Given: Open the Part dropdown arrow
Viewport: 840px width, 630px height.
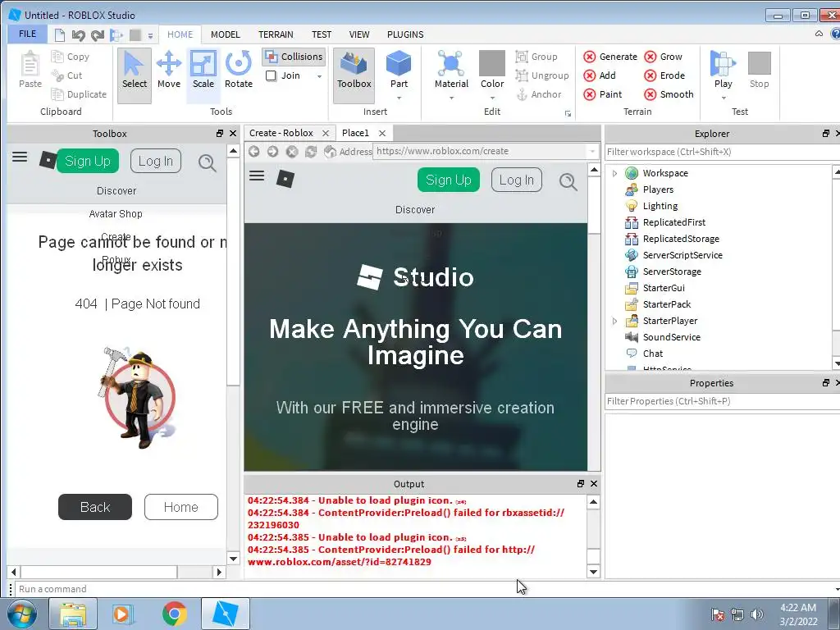Looking at the screenshot, I should click(399, 98).
